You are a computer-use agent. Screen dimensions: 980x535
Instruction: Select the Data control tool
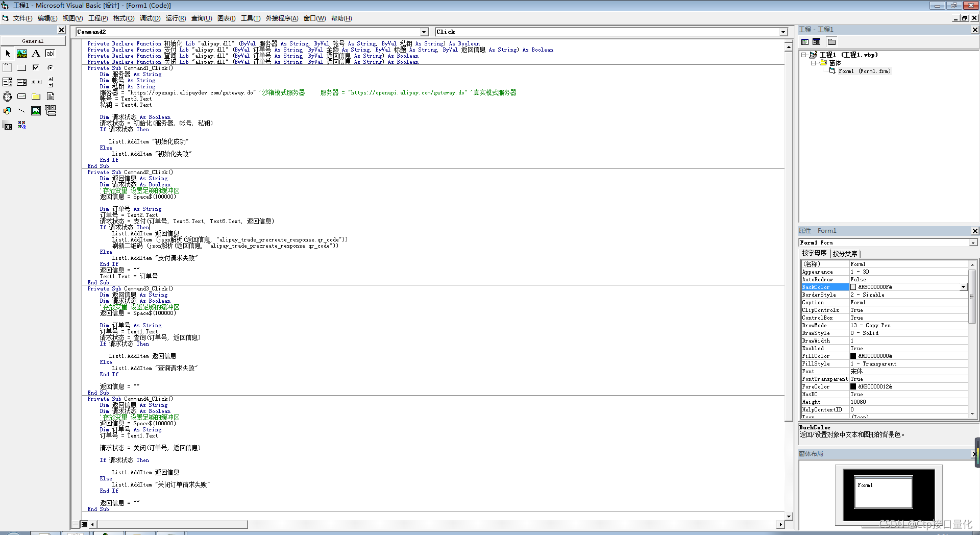[50, 111]
